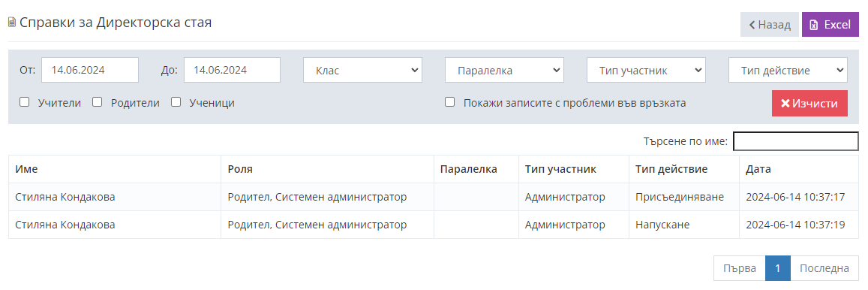This screenshot has width=868, height=290.
Task: Go to the Първа pagination page
Action: [740, 268]
